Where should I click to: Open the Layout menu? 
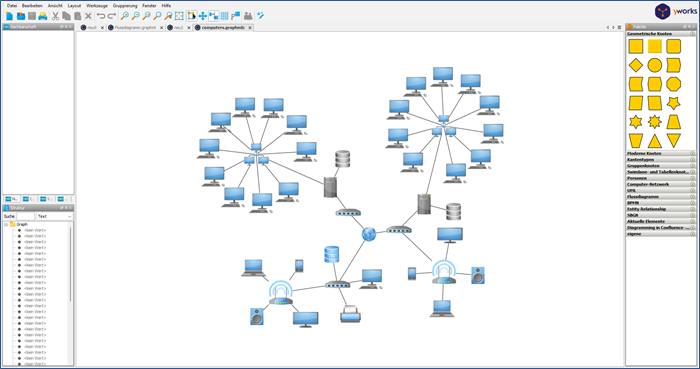(74, 5)
